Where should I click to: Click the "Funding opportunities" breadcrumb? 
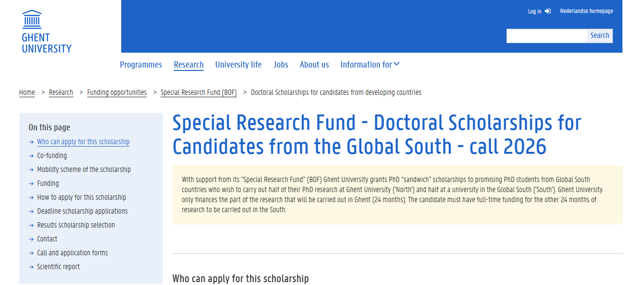pos(116,92)
